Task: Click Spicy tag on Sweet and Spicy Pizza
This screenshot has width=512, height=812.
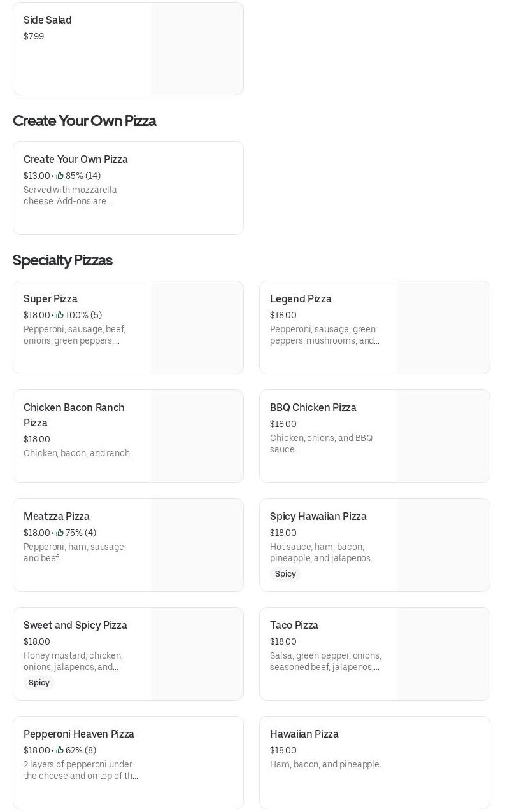Action: [39, 683]
